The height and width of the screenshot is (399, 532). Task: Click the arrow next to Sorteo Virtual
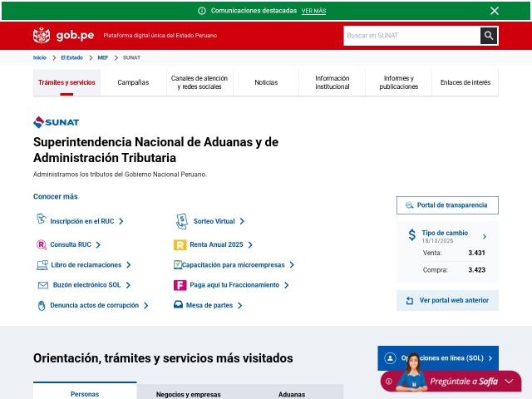[x=242, y=221]
